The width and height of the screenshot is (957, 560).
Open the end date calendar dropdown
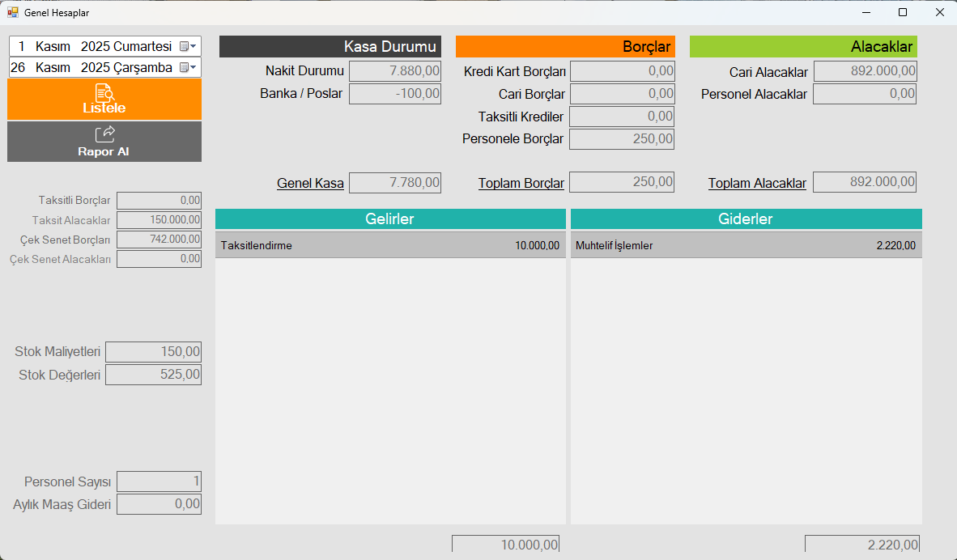(188, 67)
